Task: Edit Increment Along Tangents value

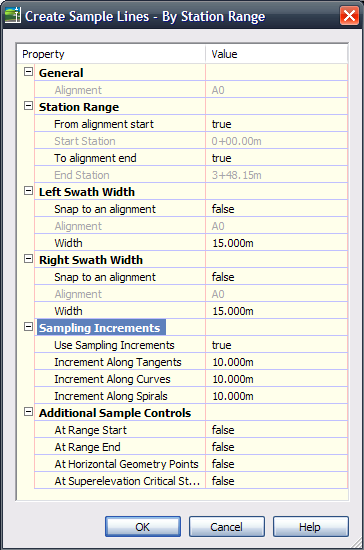Action: [276, 362]
